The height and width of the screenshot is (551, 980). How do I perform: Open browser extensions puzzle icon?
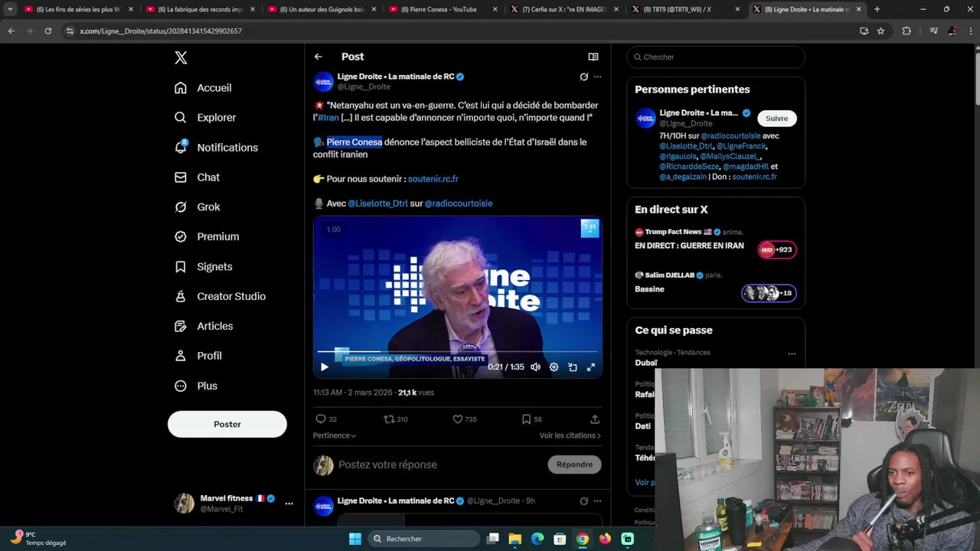pos(907,31)
